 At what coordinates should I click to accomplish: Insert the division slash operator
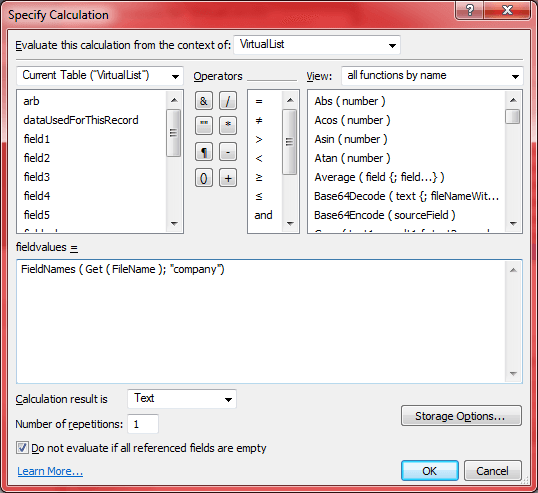tap(228, 101)
